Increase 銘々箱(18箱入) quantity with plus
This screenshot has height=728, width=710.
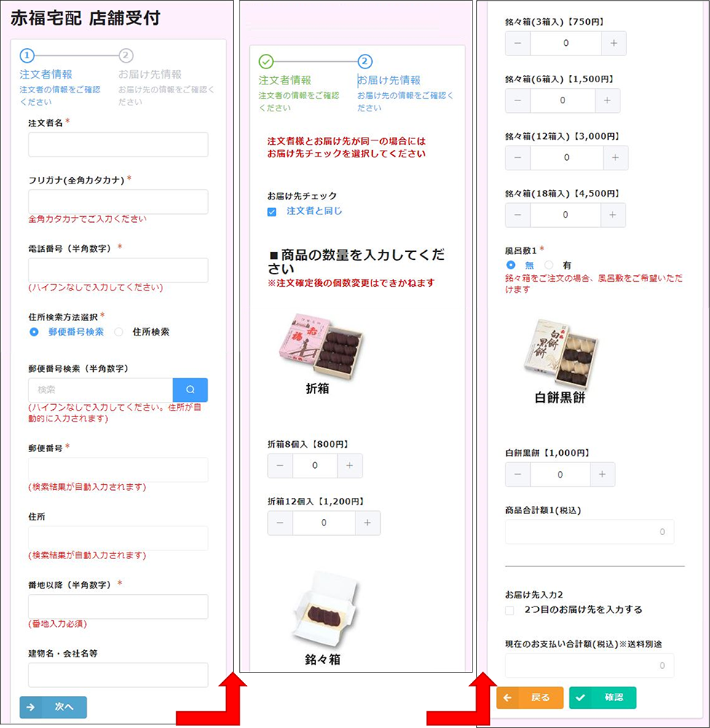pos(613,215)
